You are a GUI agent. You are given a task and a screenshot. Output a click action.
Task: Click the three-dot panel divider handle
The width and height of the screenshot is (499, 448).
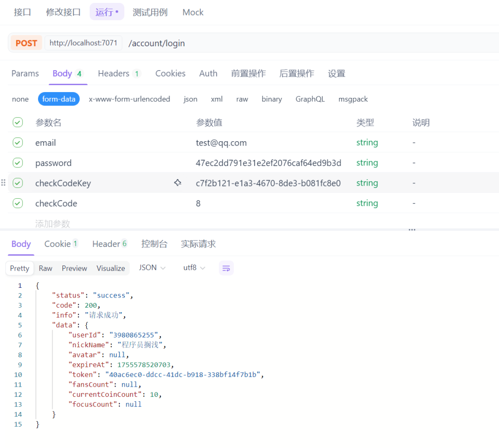412,230
